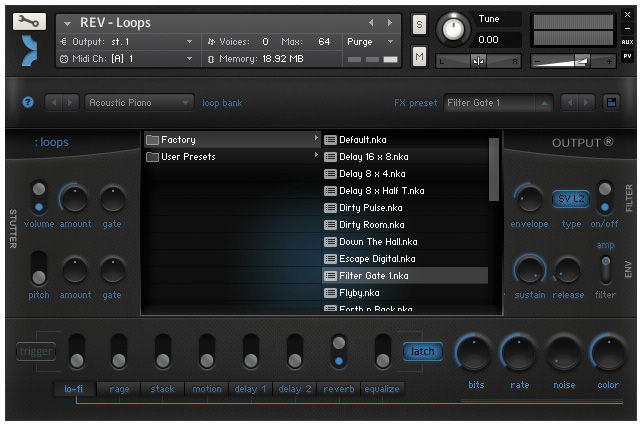Viewport: 642px width, 426px height.
Task: Select the reverb effect tab
Action: pos(339,389)
